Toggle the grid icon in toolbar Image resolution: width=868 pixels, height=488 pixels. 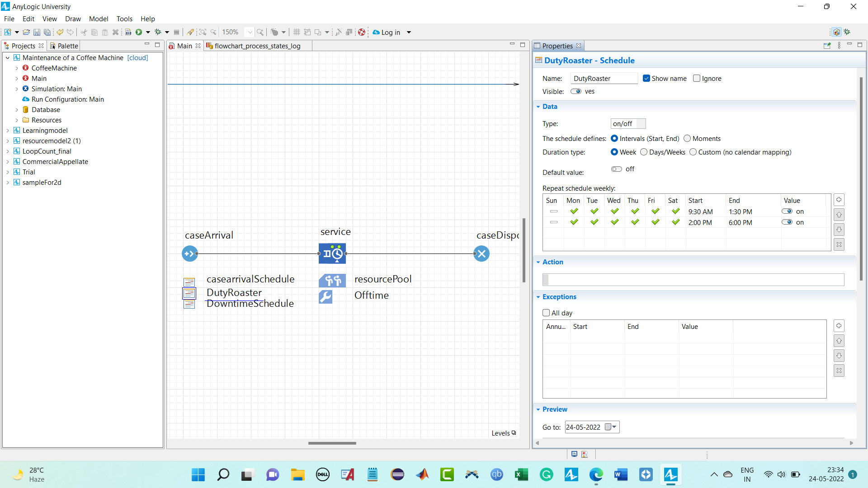297,32
